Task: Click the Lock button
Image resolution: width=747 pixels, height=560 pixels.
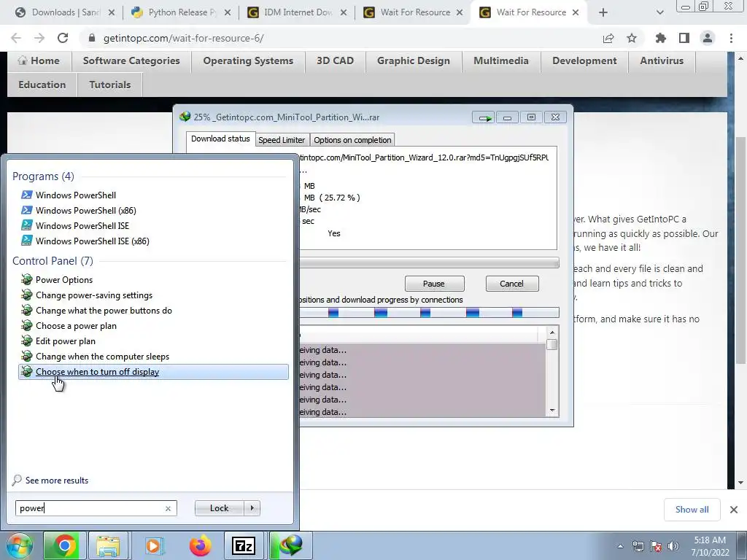Action: click(219, 508)
